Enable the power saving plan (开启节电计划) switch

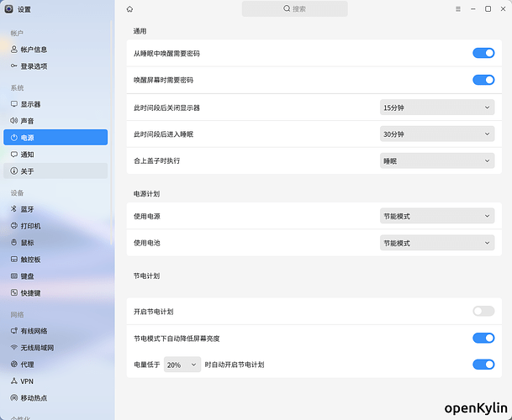(483, 311)
